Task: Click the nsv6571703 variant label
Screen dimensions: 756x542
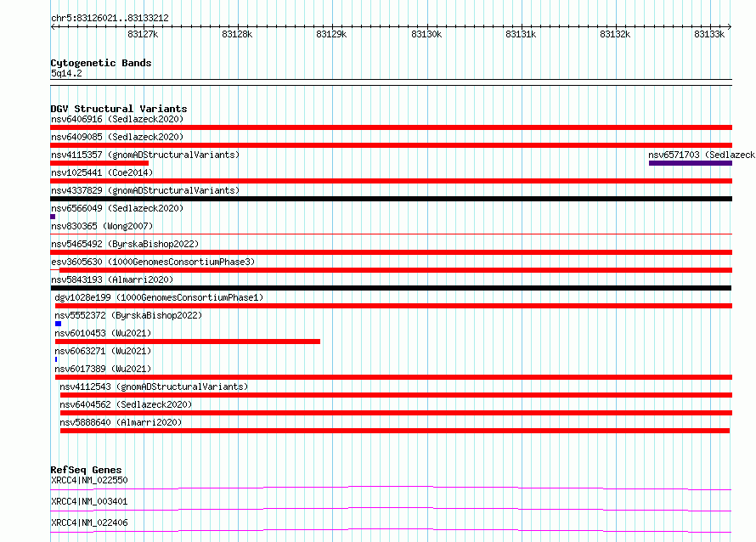Action: [x=702, y=155]
